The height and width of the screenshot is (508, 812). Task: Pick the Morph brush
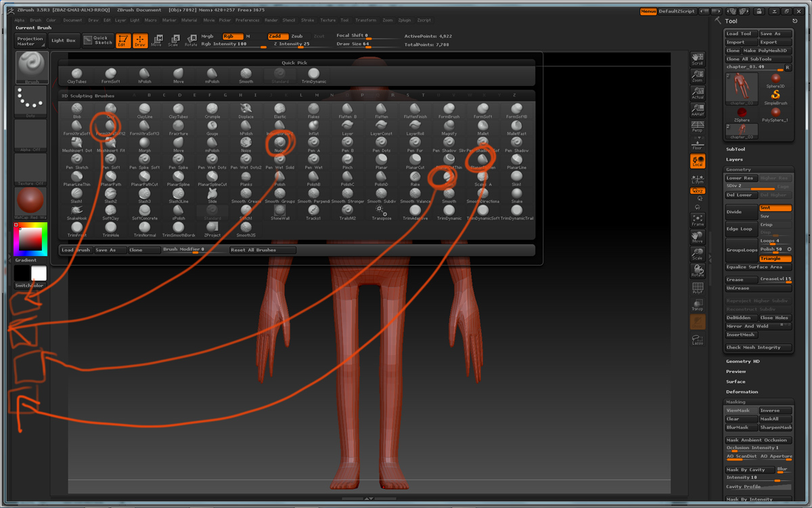[145, 145]
